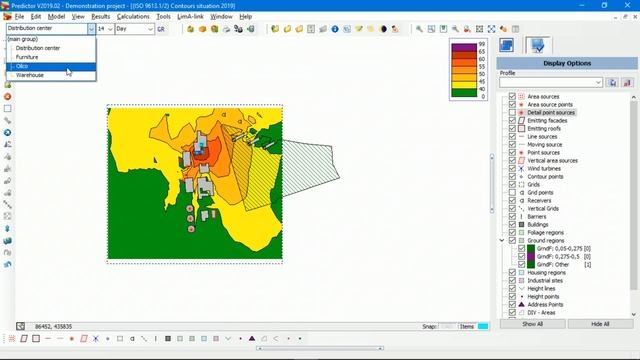640x360 pixels.
Task: Select the vertical area source tool in bottom toolbar
Action: (84, 338)
